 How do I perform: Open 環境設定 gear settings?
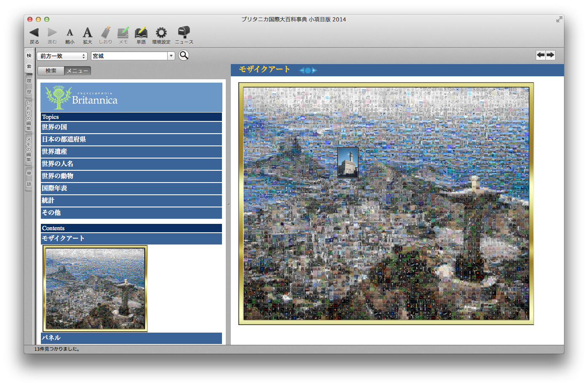click(161, 33)
